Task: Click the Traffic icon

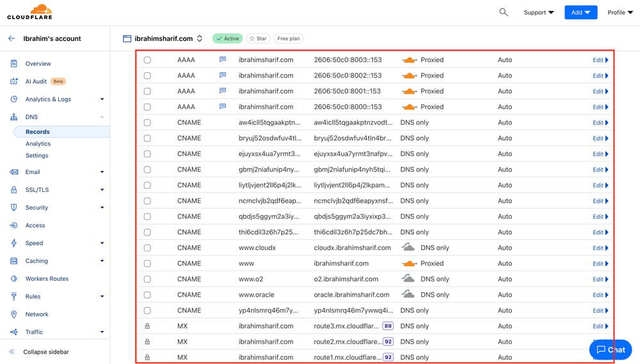Action: pos(14,332)
